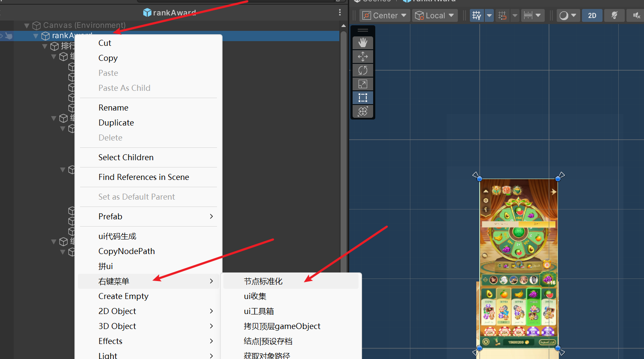Open the Local handle rotation dropdown
The height and width of the screenshot is (359, 644).
435,15
